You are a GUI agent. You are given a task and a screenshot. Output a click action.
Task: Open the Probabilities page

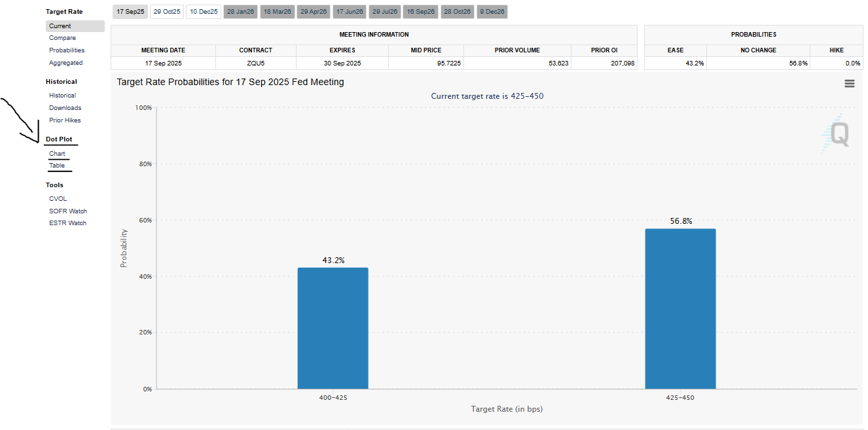point(67,50)
